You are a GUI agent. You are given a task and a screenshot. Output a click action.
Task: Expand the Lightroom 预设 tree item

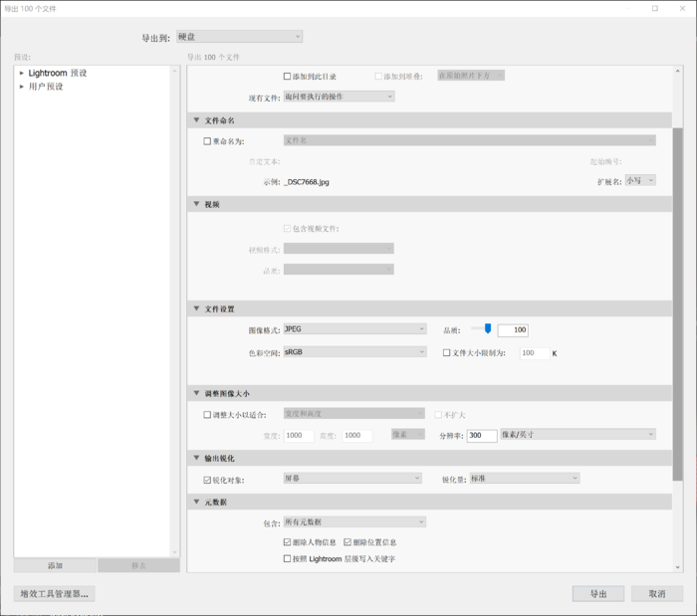pyautogui.click(x=21, y=73)
